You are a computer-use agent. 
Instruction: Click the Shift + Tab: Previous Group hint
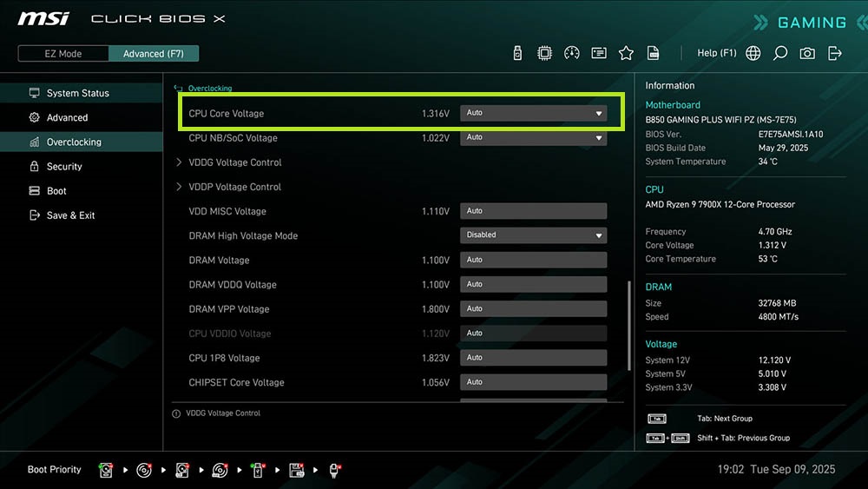click(744, 438)
